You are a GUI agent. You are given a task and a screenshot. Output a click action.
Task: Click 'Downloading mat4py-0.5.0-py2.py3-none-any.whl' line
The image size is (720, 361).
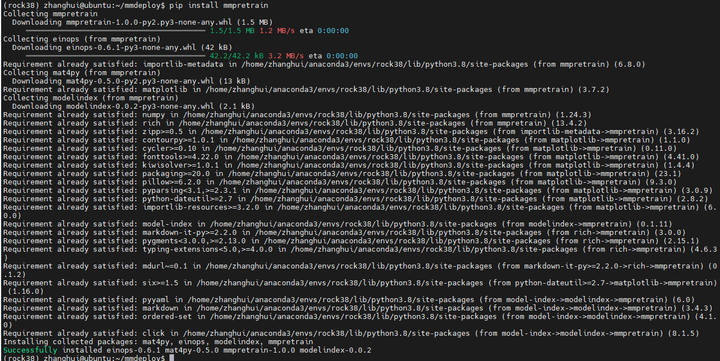(x=131, y=81)
